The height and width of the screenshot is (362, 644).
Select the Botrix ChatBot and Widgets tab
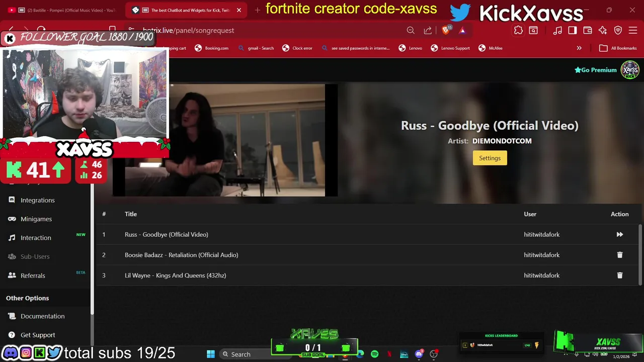[185, 10]
